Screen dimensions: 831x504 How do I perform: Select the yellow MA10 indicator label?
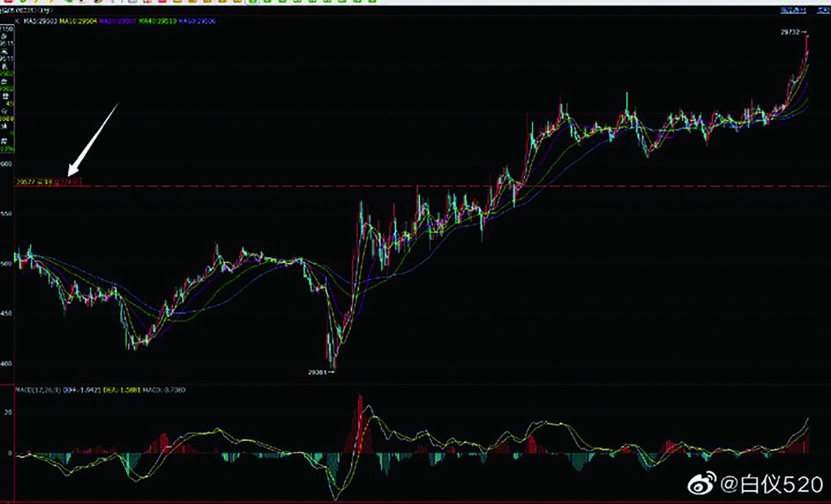78,21
